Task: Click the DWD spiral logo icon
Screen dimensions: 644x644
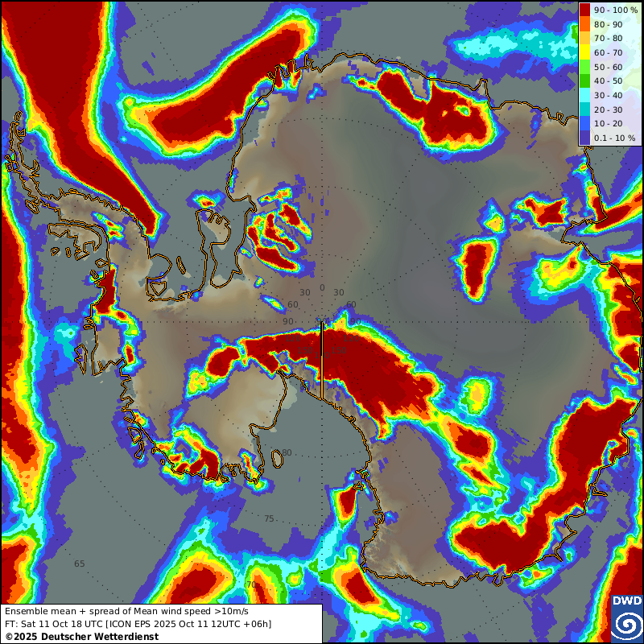Action: 627,624
